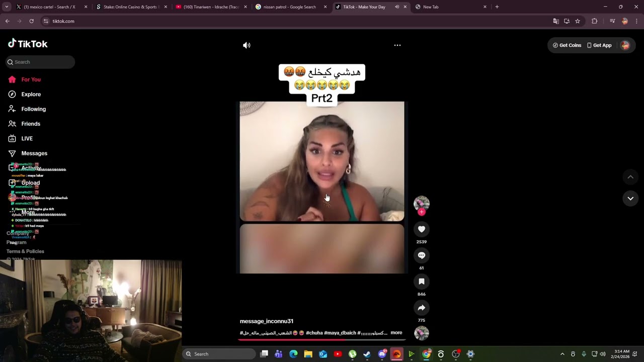
Task: Follow the creator via the red plus badge
Action: (x=422, y=212)
